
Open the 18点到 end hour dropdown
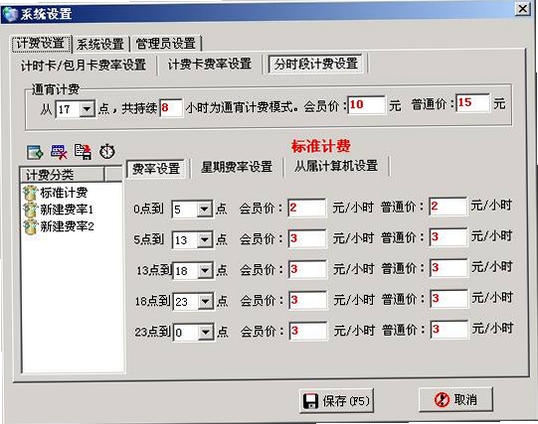click(206, 302)
